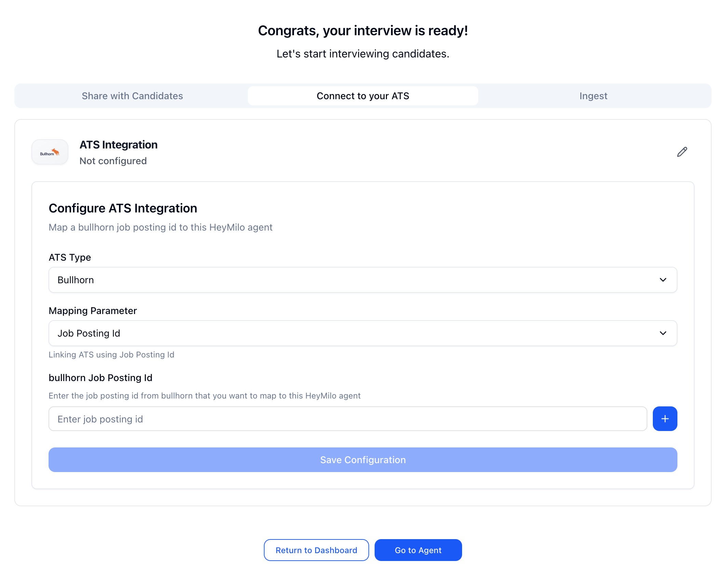Open the Ingest tab
728x574 pixels.
click(593, 96)
